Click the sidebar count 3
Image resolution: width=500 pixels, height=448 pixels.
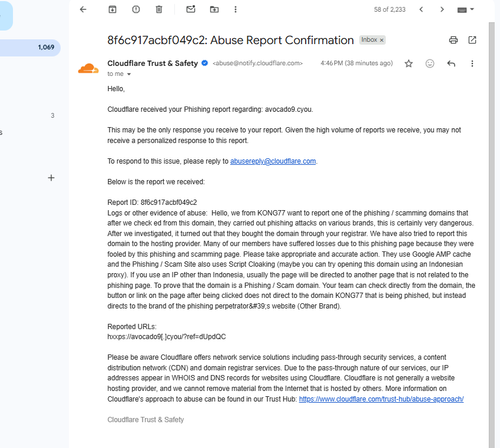[x=52, y=116]
